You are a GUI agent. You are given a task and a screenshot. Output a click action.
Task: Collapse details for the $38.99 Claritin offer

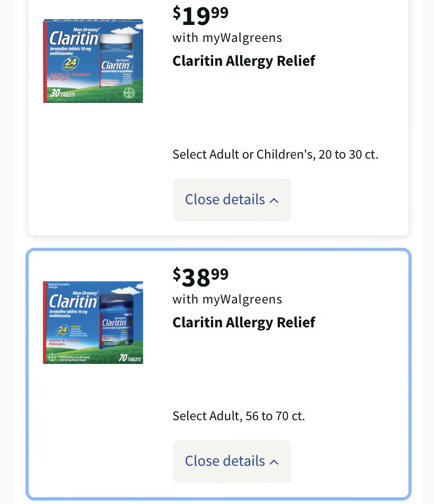[x=232, y=461]
